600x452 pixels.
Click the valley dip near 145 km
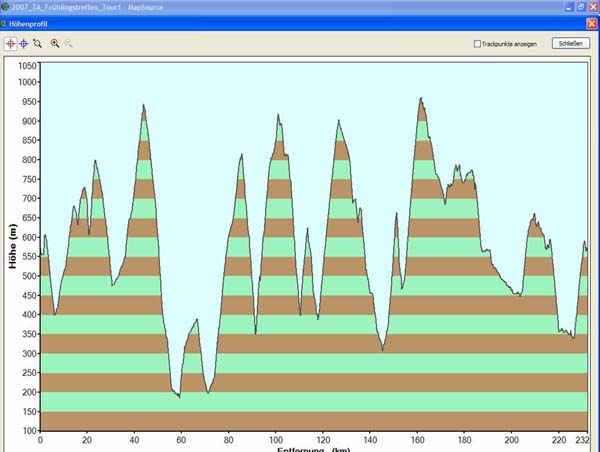coord(382,350)
